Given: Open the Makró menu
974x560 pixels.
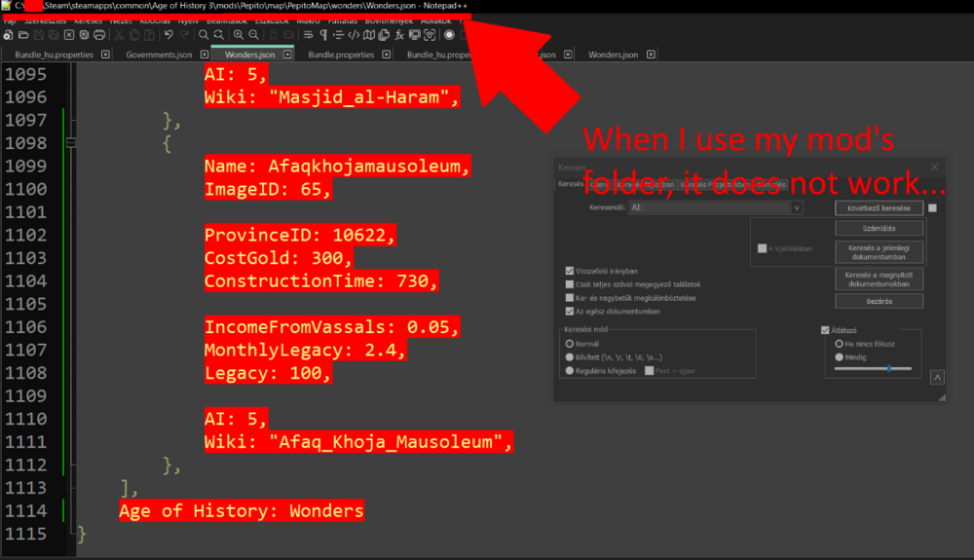Looking at the screenshot, I should point(308,21).
